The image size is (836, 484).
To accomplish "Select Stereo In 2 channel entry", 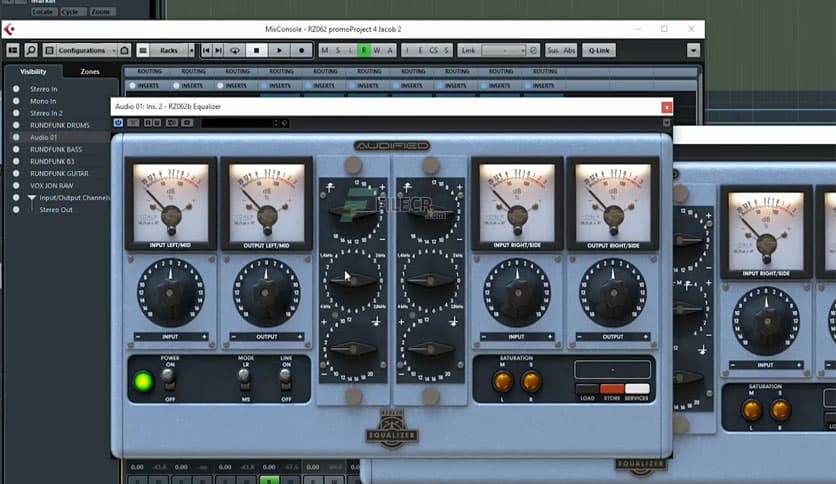I will point(46,113).
